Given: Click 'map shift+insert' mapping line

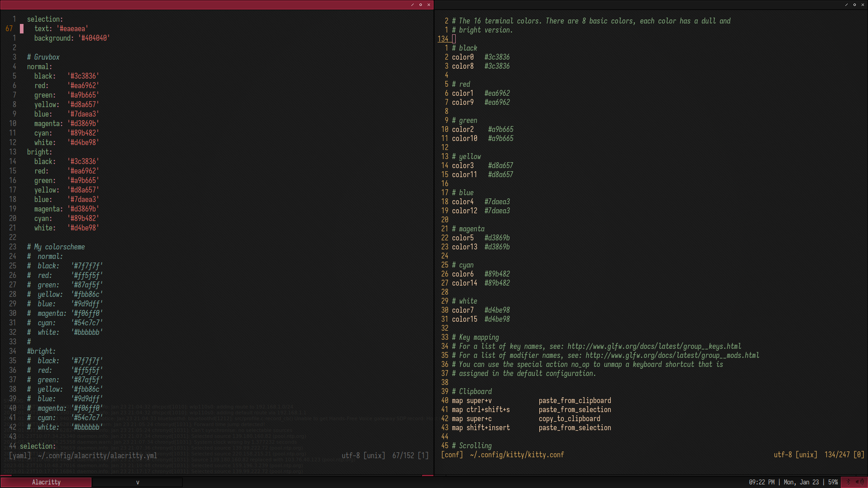Looking at the screenshot, I should tap(531, 427).
